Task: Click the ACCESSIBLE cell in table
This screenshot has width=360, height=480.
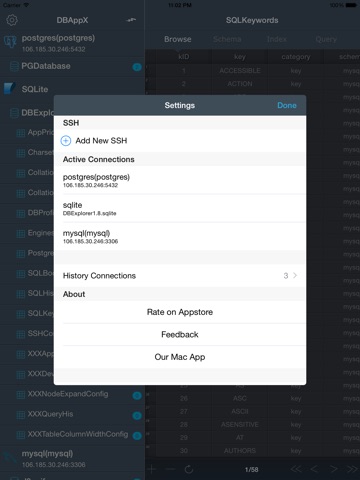Action: coord(240,71)
